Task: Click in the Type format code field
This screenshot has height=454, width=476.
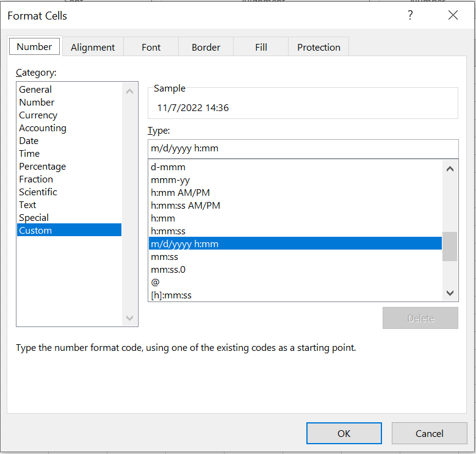Action: tap(303, 148)
